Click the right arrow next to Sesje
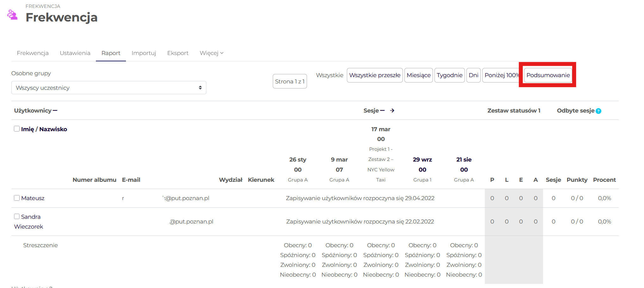The image size is (644, 288). click(392, 111)
